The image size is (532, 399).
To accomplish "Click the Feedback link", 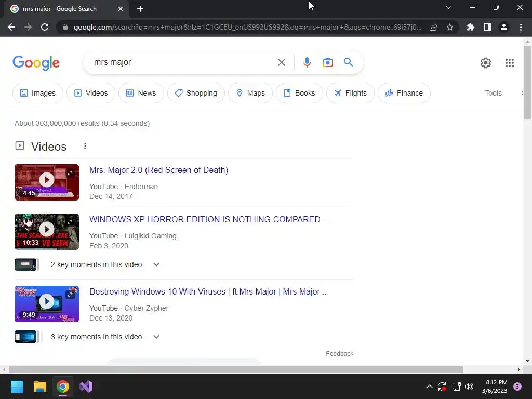I will (339, 354).
